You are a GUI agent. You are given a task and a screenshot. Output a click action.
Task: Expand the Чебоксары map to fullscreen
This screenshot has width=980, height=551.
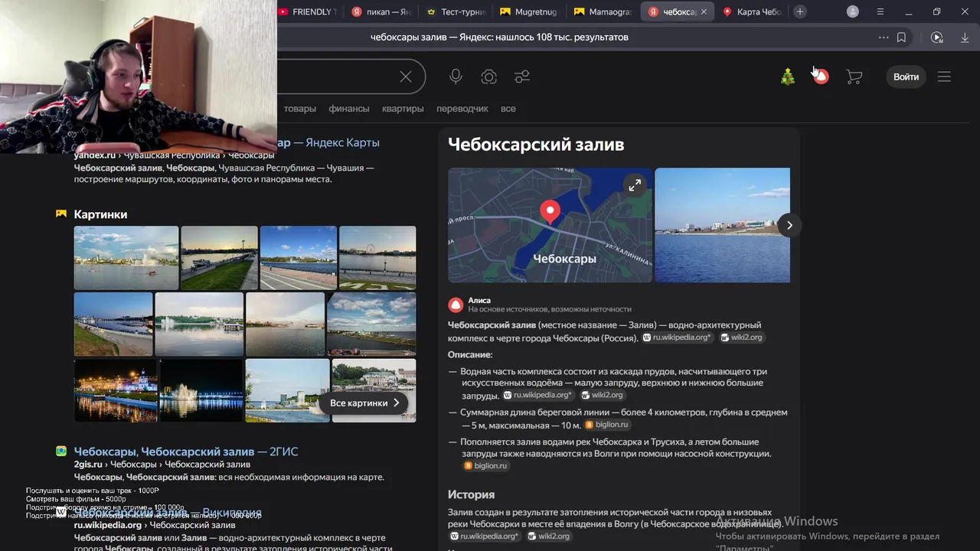pos(635,185)
